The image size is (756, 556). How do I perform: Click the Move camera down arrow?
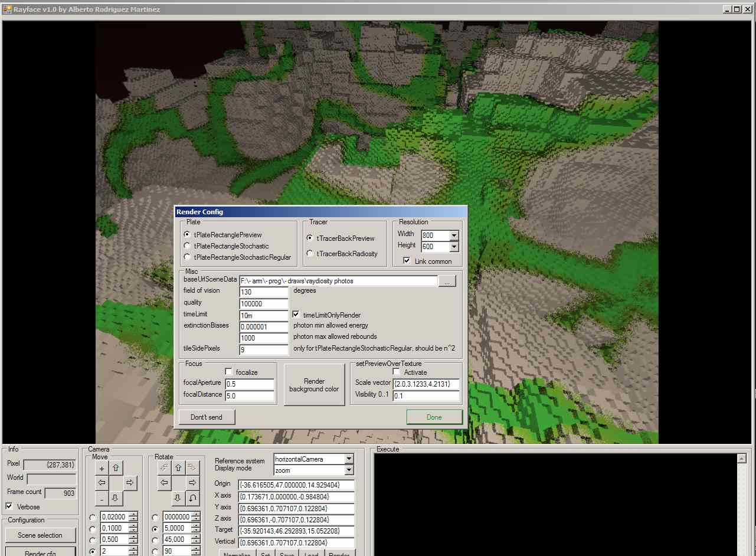click(116, 498)
